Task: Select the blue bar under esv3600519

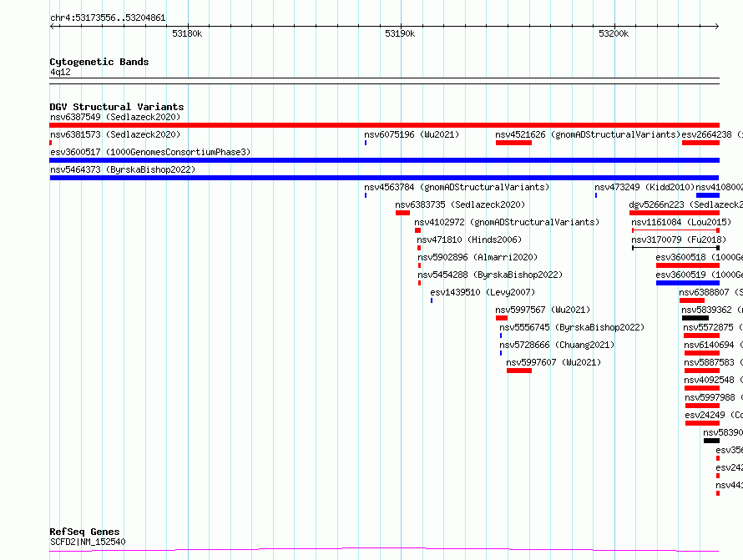Action: point(688,283)
